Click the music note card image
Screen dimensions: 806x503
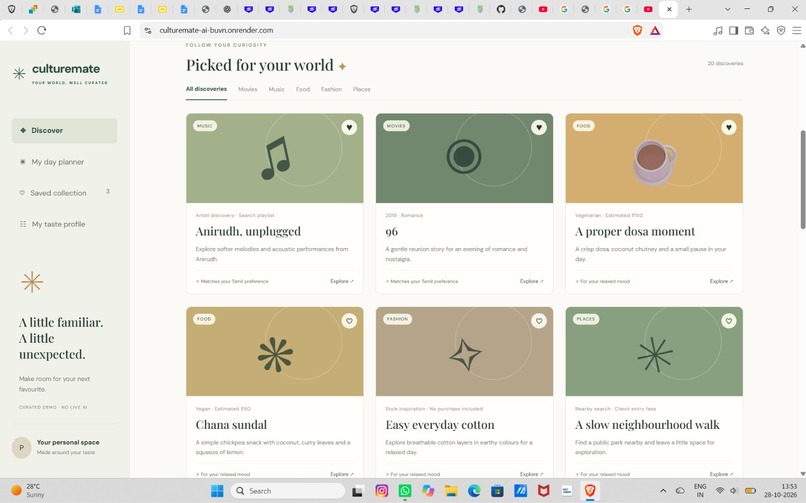point(274,158)
